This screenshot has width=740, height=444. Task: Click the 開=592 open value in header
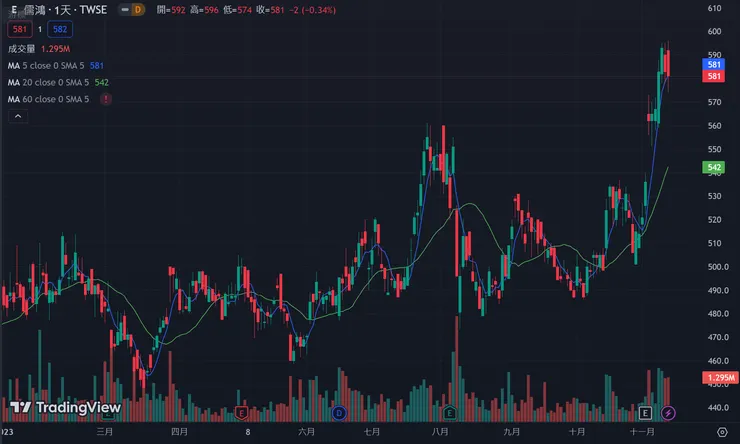click(x=171, y=10)
